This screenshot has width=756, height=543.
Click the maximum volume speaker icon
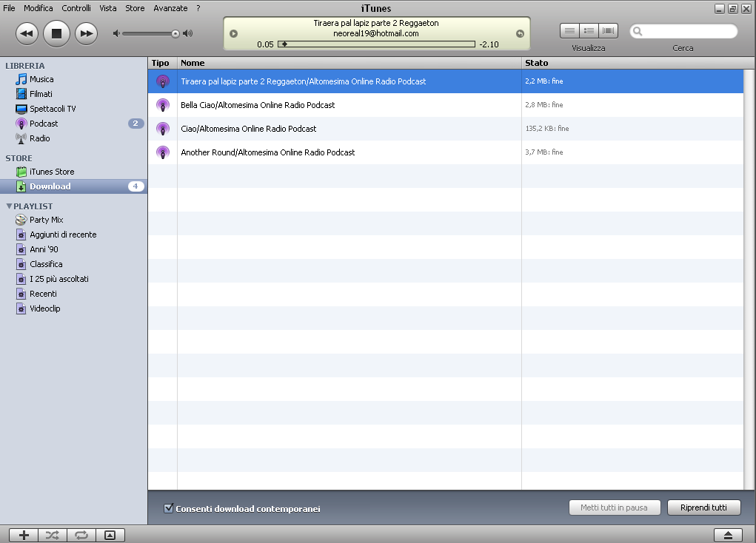pyautogui.click(x=188, y=33)
